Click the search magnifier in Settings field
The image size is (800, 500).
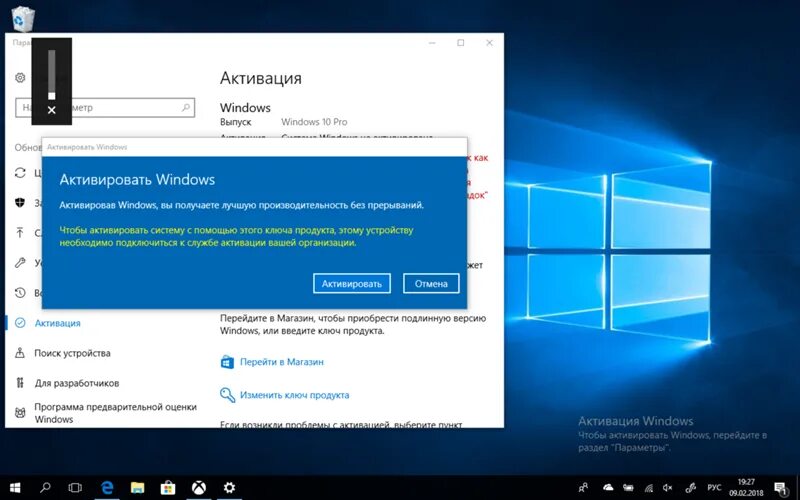pyautogui.click(x=186, y=108)
